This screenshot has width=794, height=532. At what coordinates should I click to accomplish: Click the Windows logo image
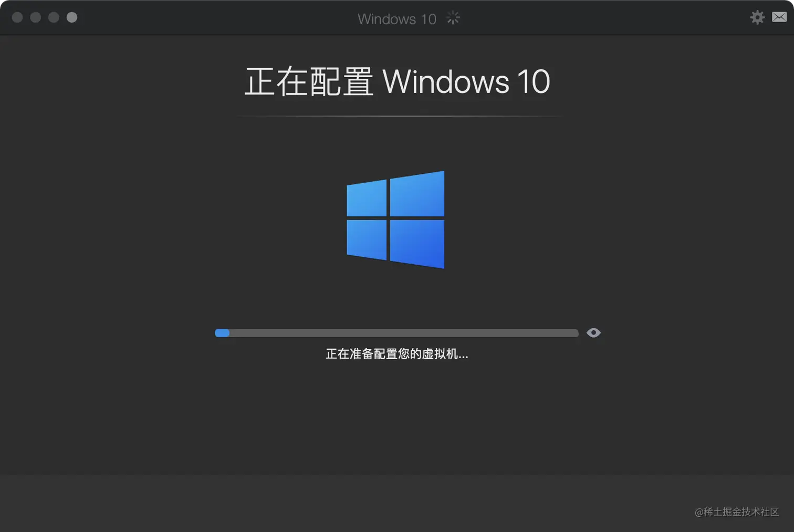(395, 220)
